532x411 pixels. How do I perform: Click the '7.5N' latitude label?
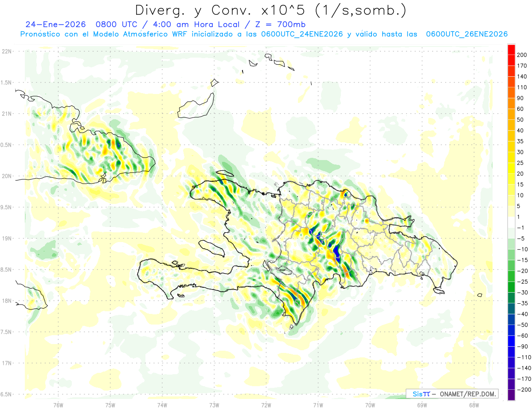(6, 332)
